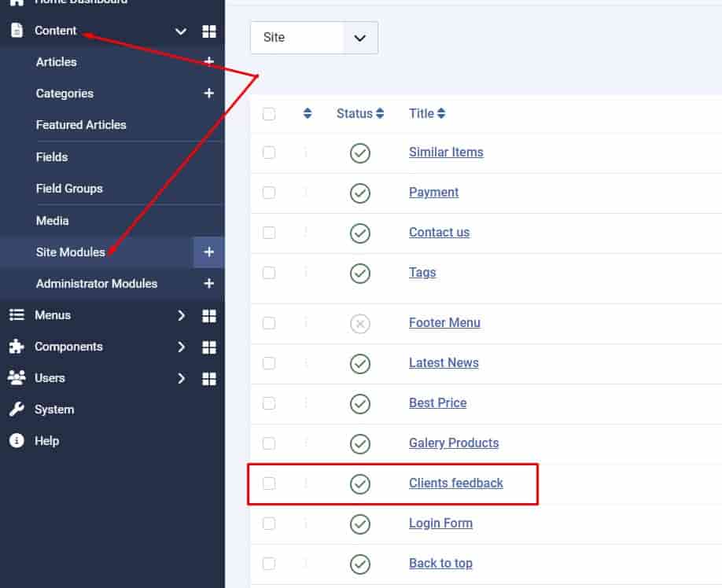Click the plus icon beside Articles
The height and width of the screenshot is (588, 722).
[x=208, y=62]
